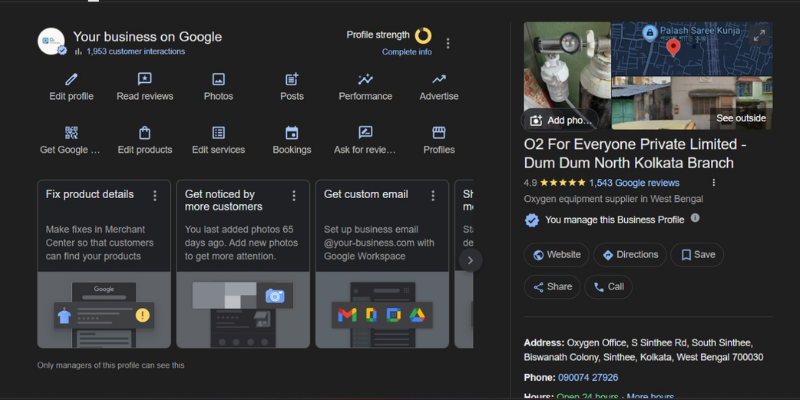
Task: Open the 1,543 Google reviews link
Action: [x=634, y=183]
